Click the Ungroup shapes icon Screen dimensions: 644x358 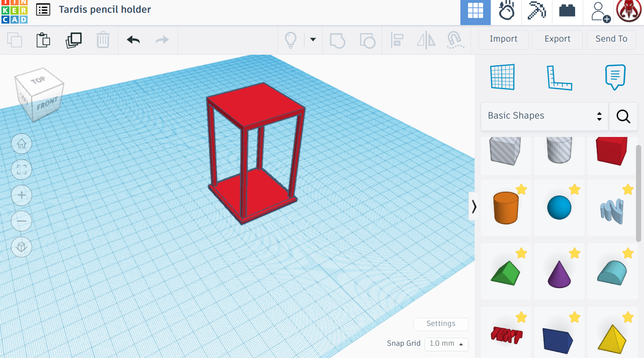coord(368,40)
